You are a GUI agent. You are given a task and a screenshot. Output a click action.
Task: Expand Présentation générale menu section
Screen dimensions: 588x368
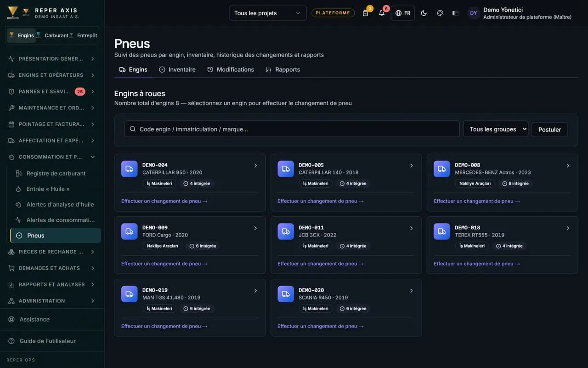52,59
